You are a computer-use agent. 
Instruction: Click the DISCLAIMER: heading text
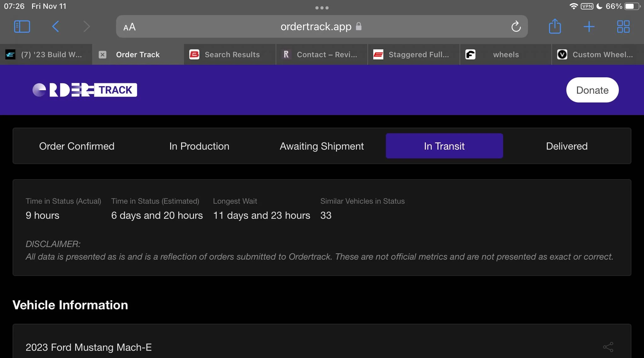[53, 244]
